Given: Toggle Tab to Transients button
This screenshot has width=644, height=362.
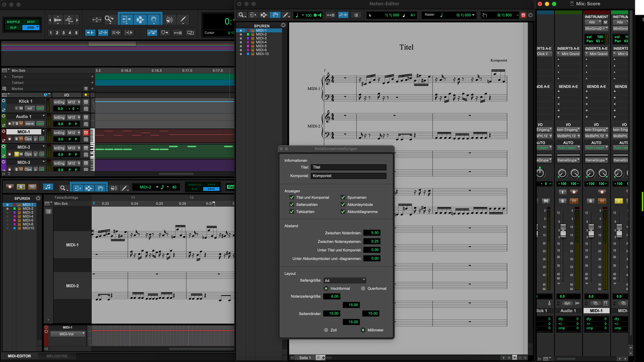Looking at the screenshot, I should 91,33.
